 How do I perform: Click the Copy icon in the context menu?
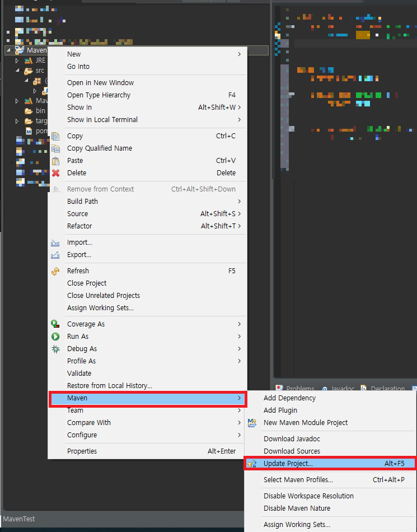coord(55,136)
